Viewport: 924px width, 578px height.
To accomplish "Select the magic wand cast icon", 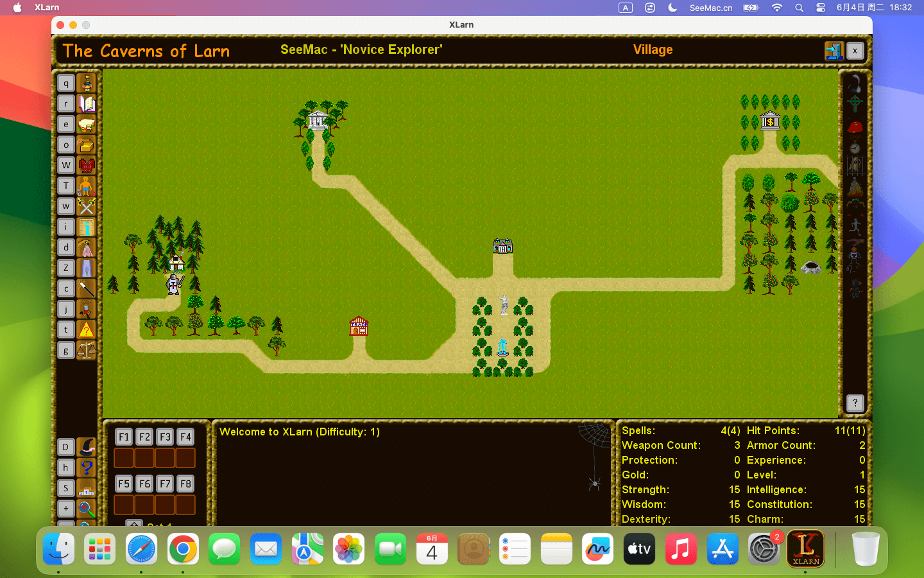I will pyautogui.click(x=87, y=288).
